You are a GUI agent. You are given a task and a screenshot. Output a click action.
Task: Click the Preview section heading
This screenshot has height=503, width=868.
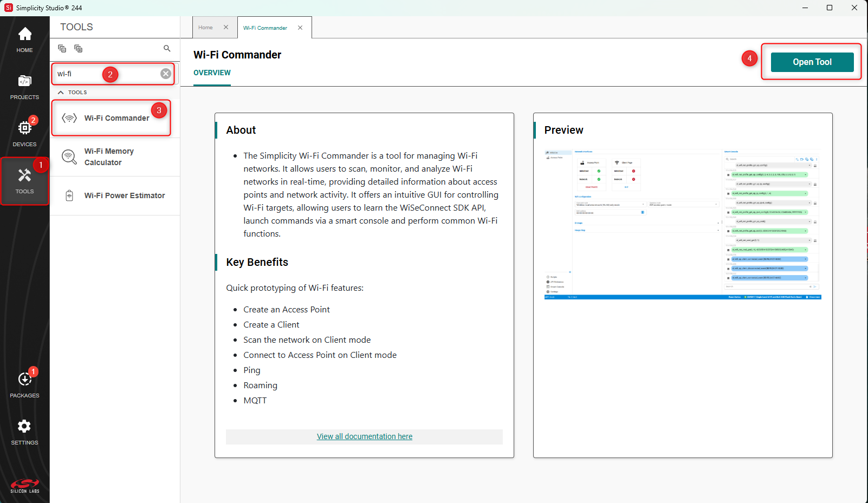[x=564, y=130]
